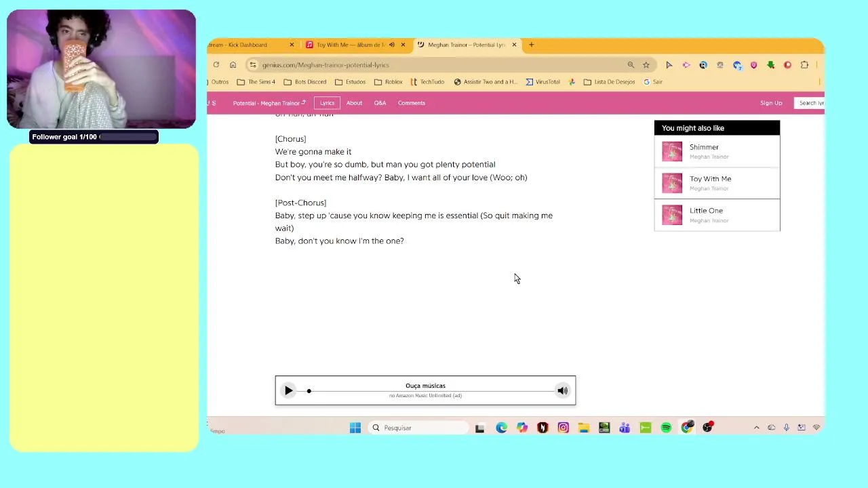Close the Meghan Trainor Potential tab

(514, 45)
